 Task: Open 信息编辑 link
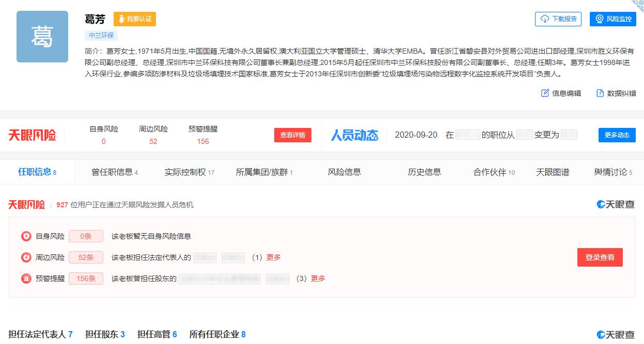coord(561,93)
